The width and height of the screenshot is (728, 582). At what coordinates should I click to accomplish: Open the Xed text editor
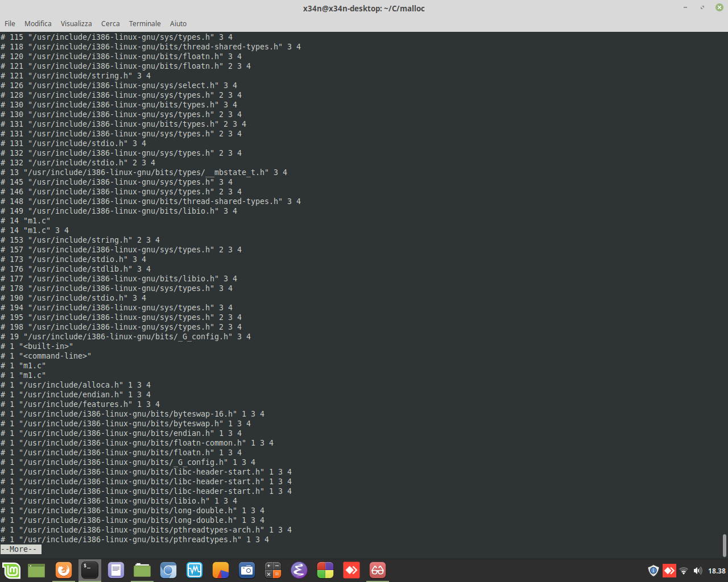[116, 570]
